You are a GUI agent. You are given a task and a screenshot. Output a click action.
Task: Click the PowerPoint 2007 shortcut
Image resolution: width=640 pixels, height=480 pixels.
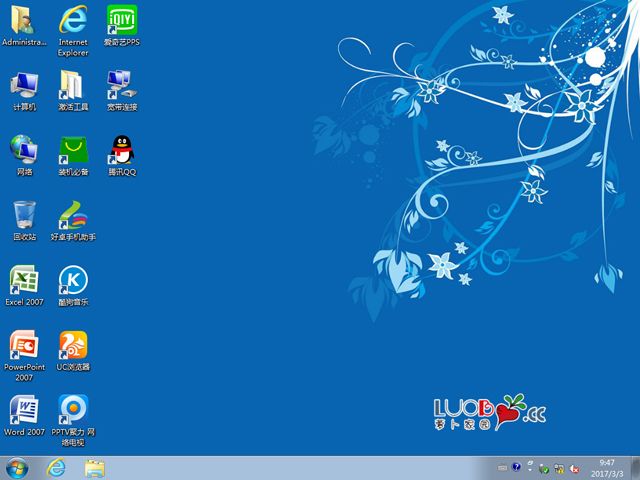[x=24, y=345]
